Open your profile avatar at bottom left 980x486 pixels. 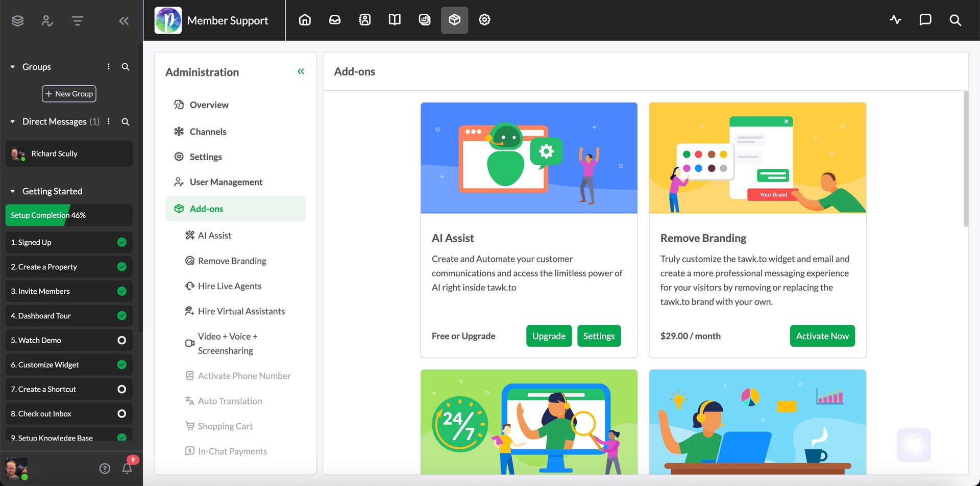(16, 469)
